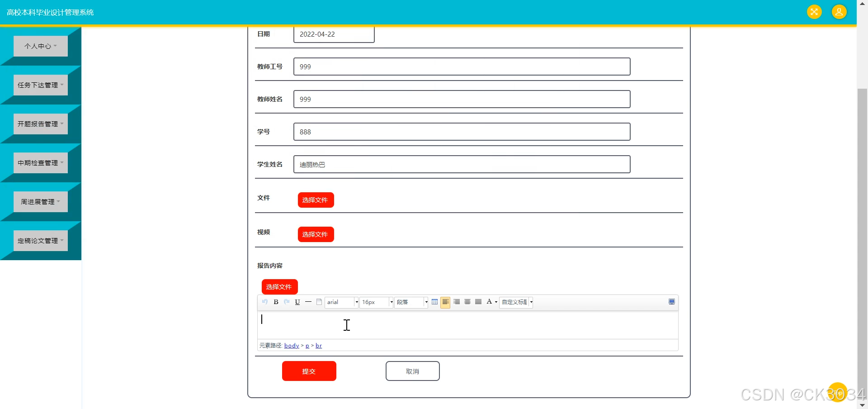The height and width of the screenshot is (409, 868).
Task: Click the undo icon in editor toolbar
Action: click(265, 302)
